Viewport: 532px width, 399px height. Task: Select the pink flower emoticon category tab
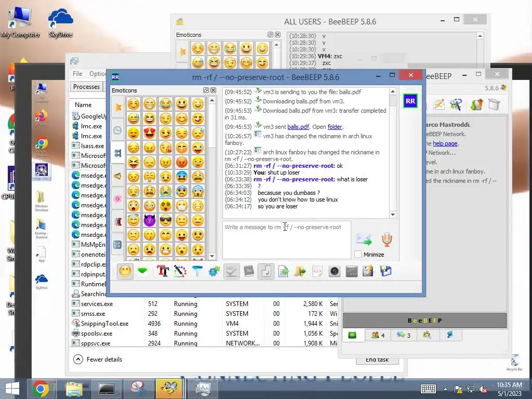[118, 199]
